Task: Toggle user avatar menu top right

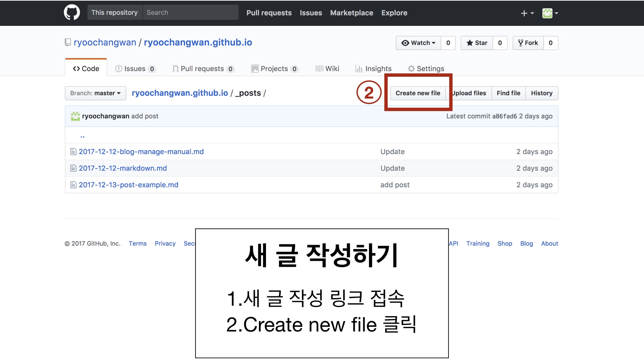Action: click(549, 13)
